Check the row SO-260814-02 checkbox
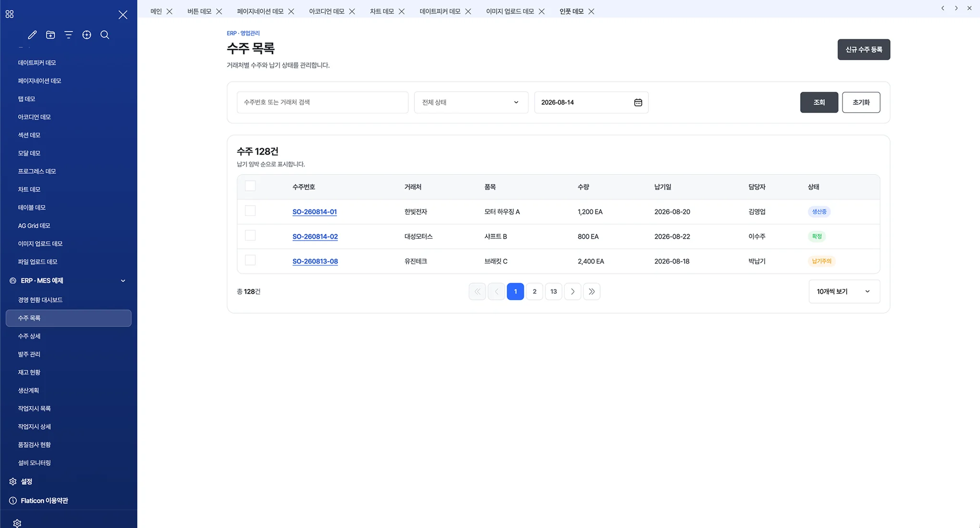Screen dimensions: 980x528 250,236
